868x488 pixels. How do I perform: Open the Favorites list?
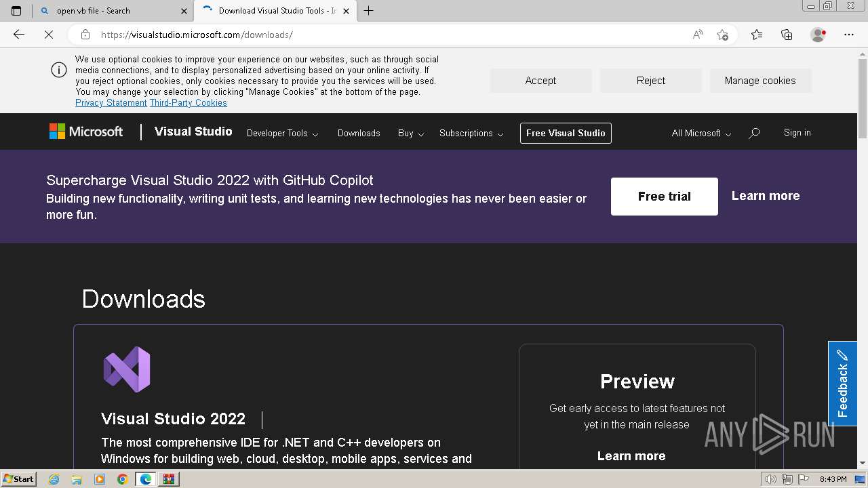click(x=757, y=35)
